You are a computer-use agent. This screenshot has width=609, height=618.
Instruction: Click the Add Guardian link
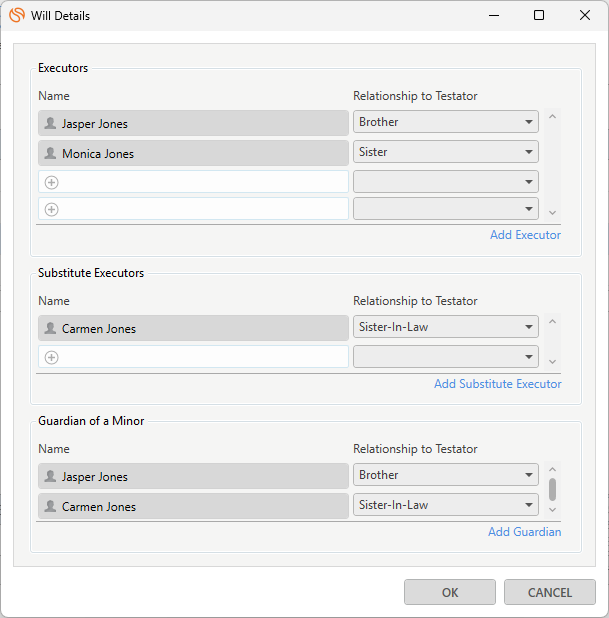(x=524, y=532)
